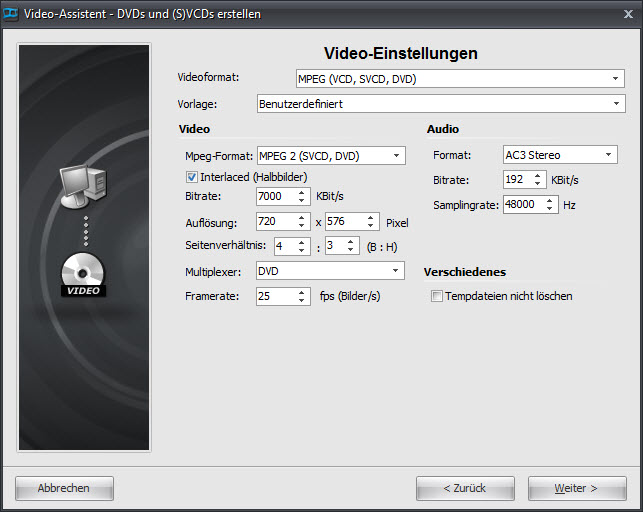Click the Weiter button
The image size is (643, 512).
tap(577, 488)
